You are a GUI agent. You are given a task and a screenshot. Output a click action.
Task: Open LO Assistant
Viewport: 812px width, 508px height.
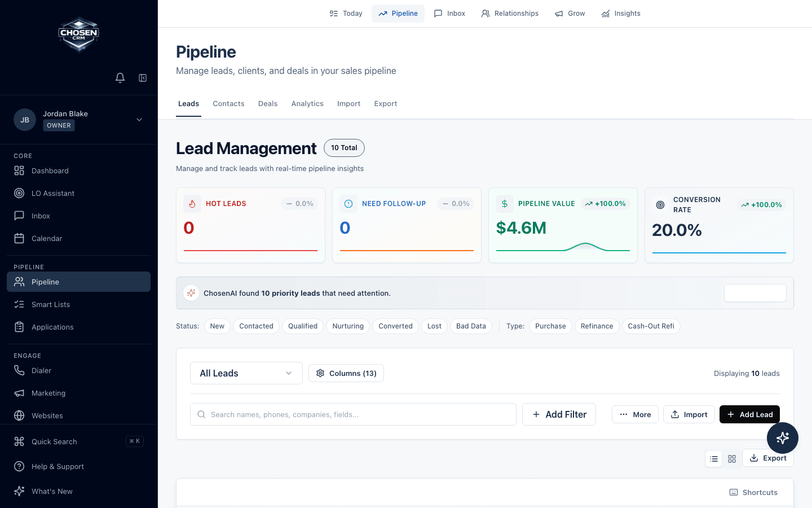[x=79, y=193]
